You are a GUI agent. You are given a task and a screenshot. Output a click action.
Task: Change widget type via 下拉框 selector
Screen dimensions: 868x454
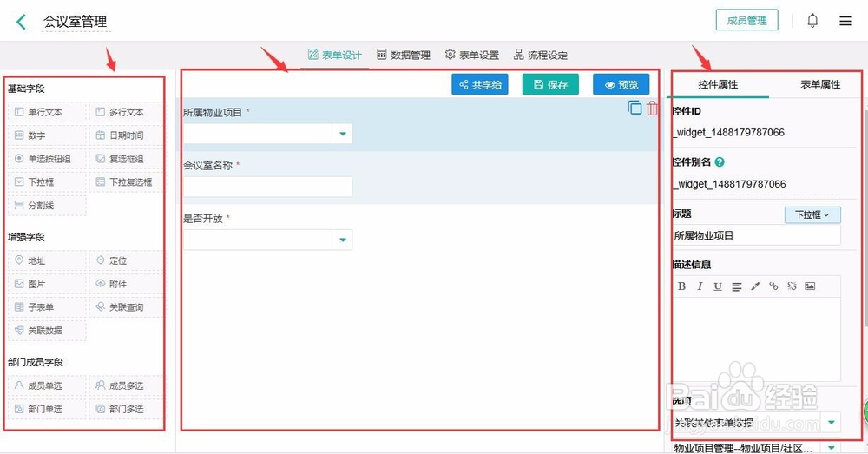[x=812, y=214]
